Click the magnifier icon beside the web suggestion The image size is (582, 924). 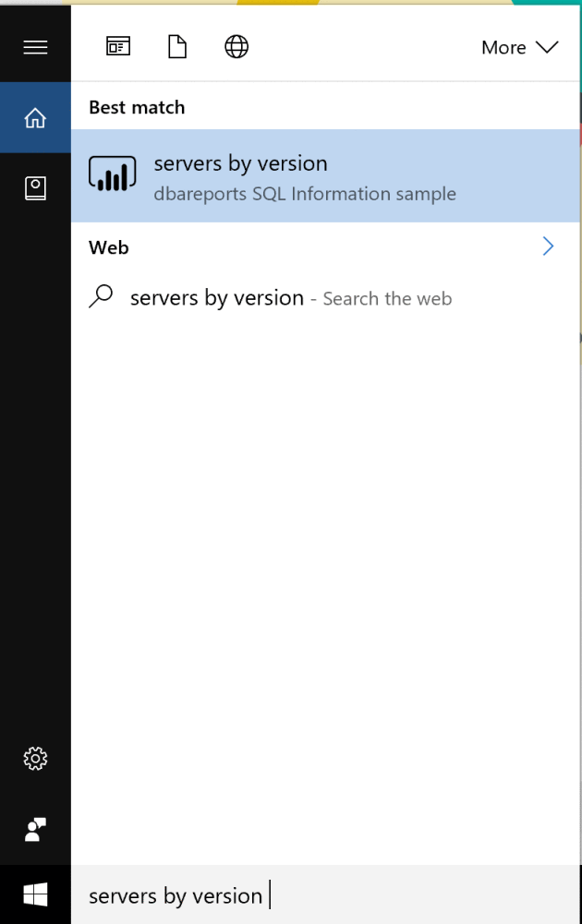pos(102,297)
